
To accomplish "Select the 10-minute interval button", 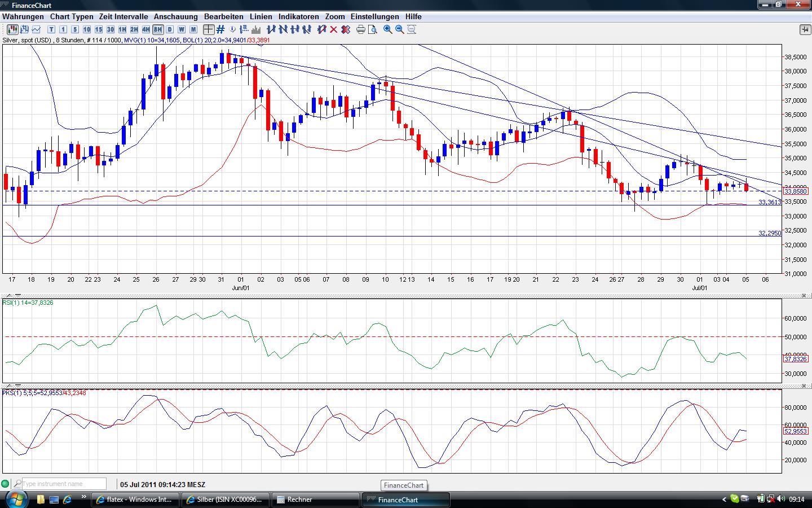I will click(x=87, y=29).
